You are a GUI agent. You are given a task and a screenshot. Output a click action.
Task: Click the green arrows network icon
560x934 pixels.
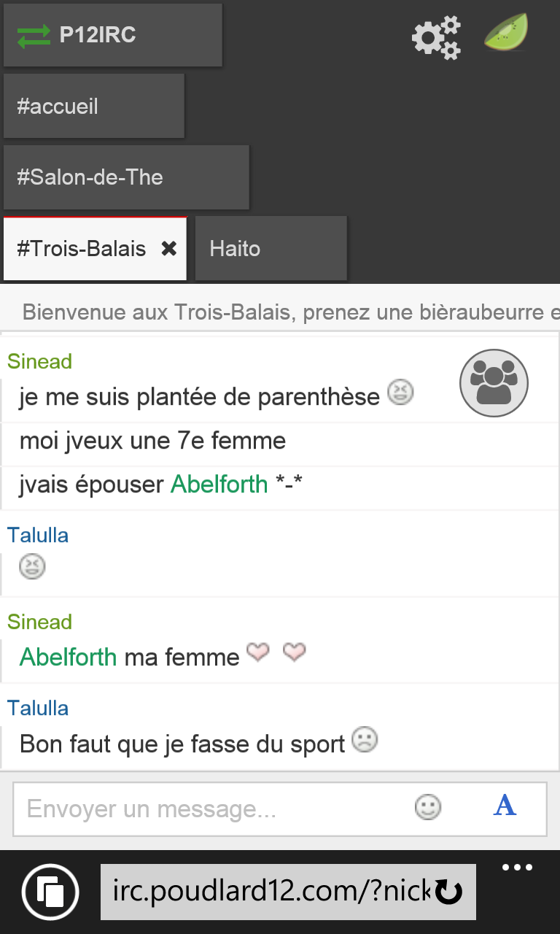pos(34,36)
